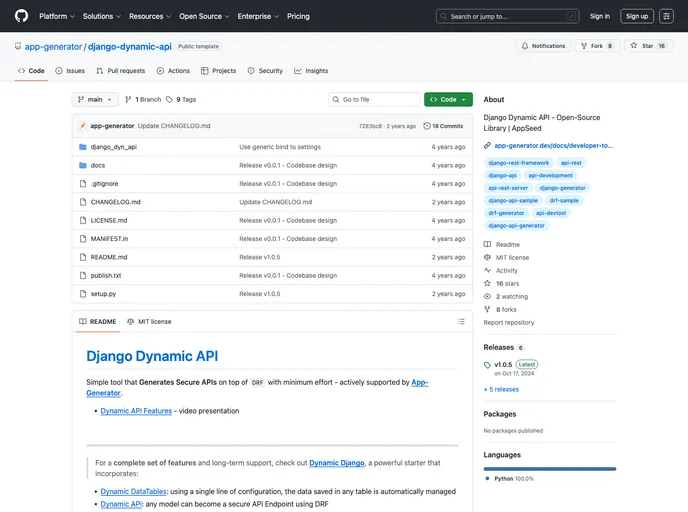Open the appearance settings icon next to Sign up
The height and width of the screenshot is (512, 688).
(666, 16)
